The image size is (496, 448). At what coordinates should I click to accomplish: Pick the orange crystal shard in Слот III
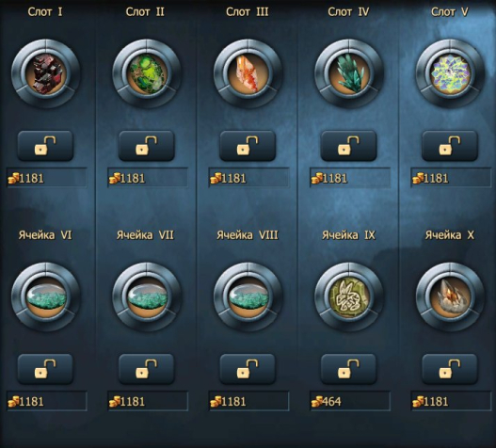click(x=248, y=73)
